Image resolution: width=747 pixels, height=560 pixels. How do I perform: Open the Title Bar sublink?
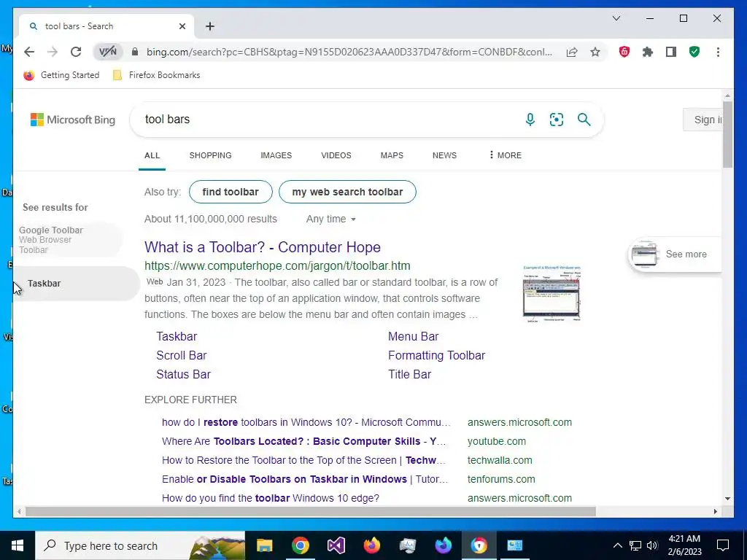(x=409, y=375)
